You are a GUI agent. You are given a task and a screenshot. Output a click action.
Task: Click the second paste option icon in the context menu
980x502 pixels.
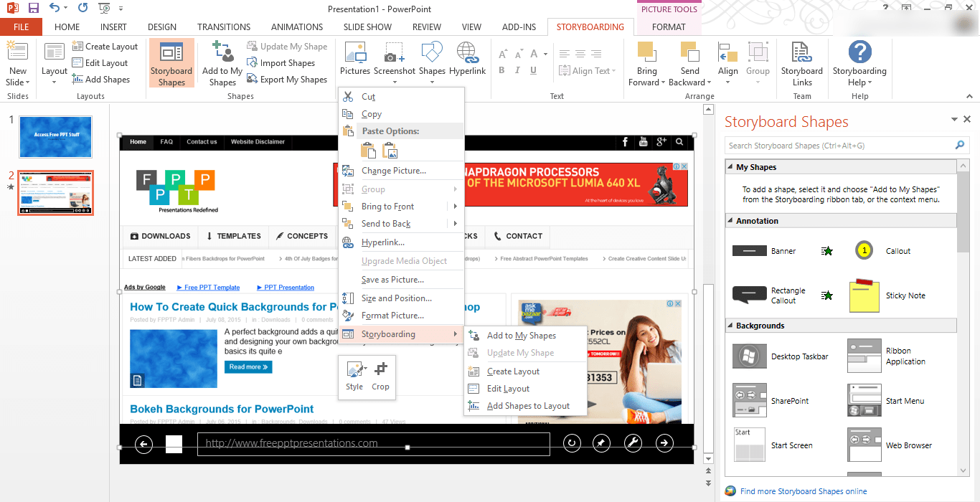(390, 151)
